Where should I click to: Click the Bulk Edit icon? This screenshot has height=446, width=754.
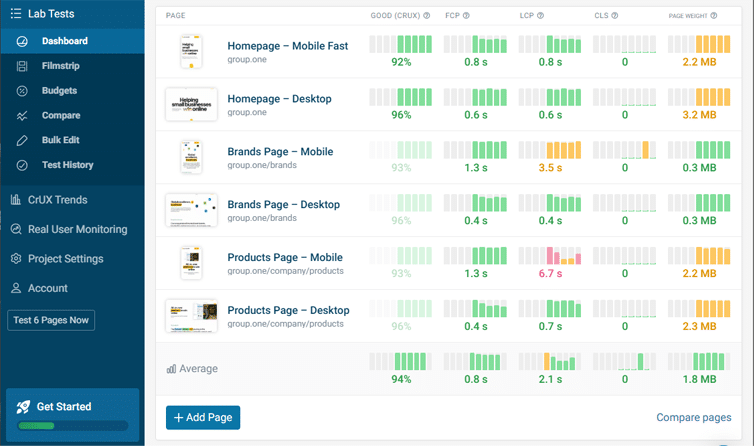(x=22, y=140)
